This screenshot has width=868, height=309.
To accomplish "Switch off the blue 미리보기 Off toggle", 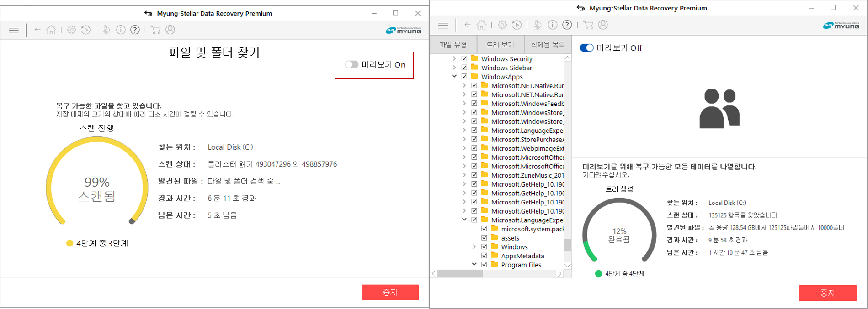I will coord(586,48).
